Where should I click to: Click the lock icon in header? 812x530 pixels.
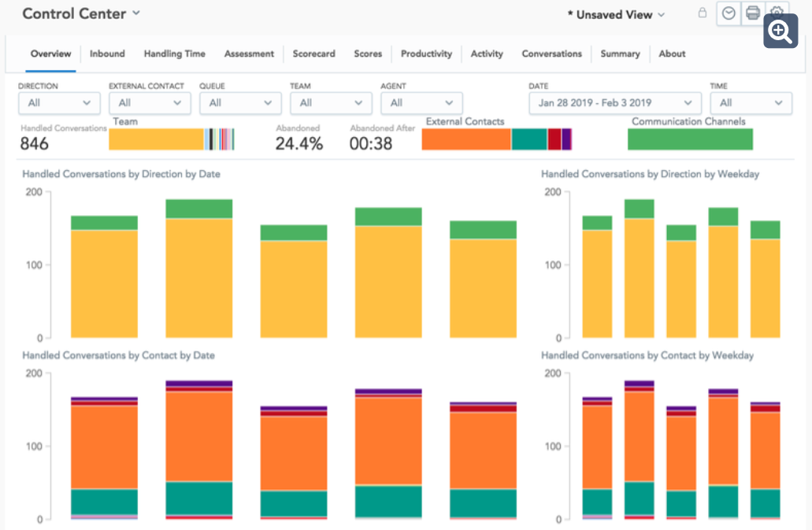703,13
